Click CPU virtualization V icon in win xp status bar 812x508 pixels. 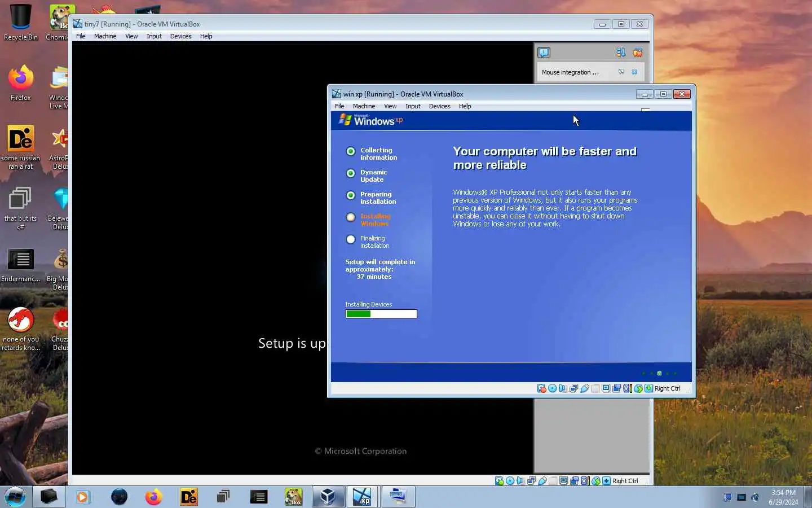tap(627, 388)
